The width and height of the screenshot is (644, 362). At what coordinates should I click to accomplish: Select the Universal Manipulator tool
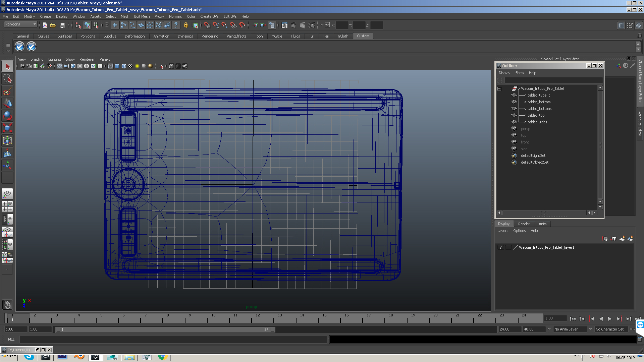(7, 140)
